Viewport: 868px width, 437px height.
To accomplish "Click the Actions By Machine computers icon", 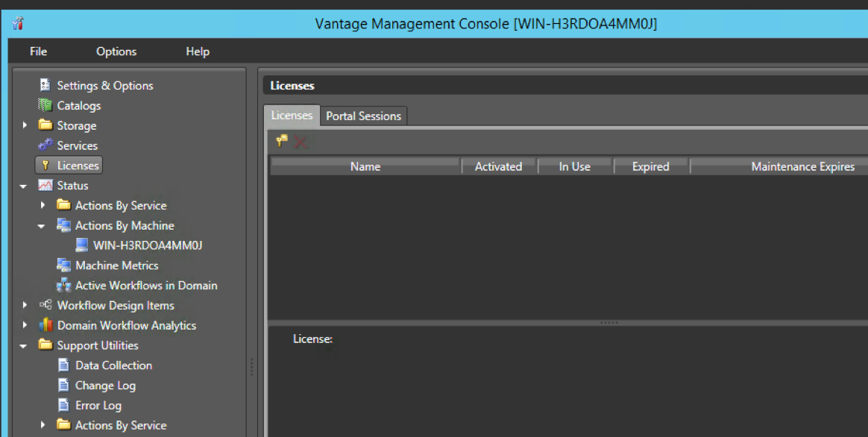I will click(x=63, y=225).
